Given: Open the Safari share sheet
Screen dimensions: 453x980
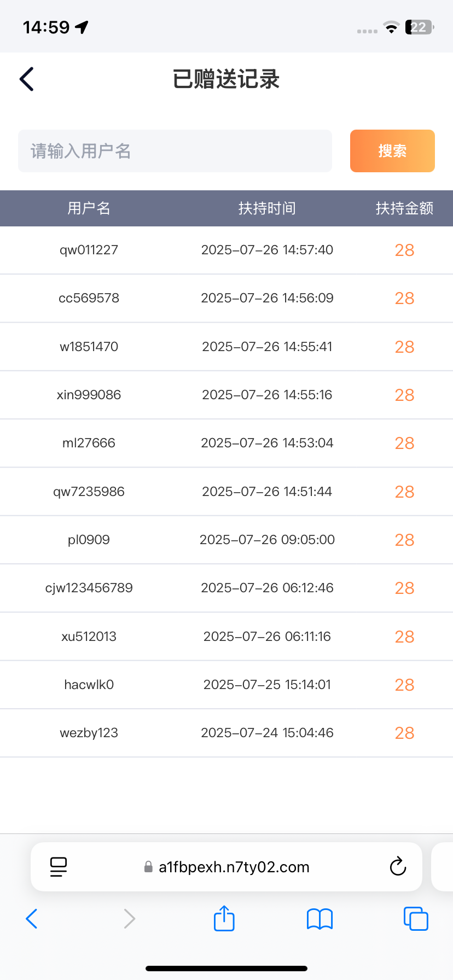Looking at the screenshot, I should (x=224, y=918).
